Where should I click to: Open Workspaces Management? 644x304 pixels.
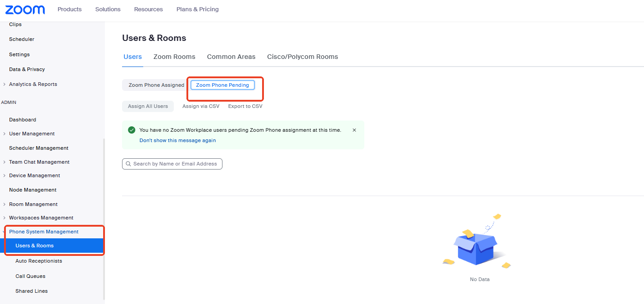click(41, 218)
